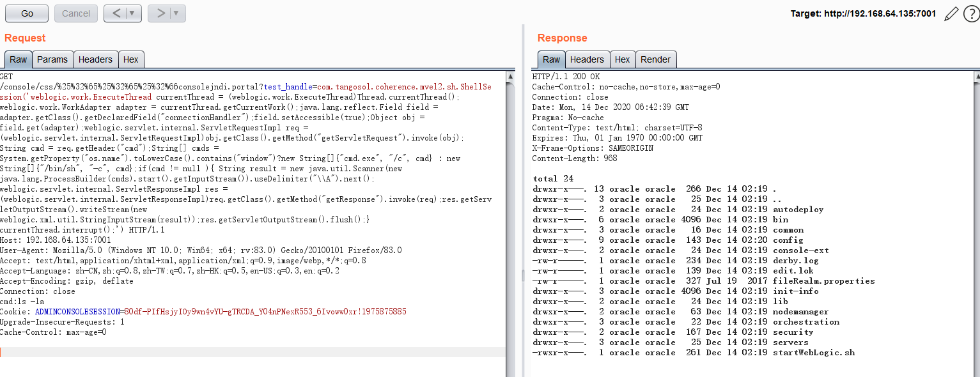
Task: Click the security directory row
Action: point(673,332)
